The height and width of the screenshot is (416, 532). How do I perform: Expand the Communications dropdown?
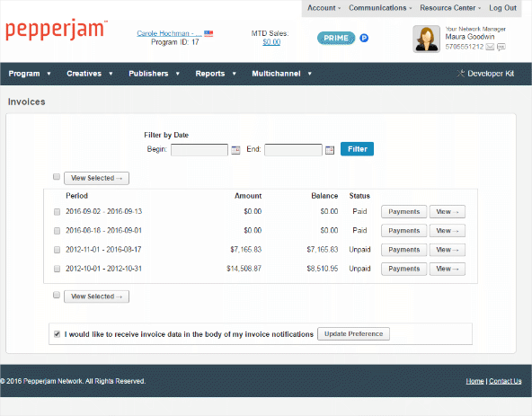[380, 8]
